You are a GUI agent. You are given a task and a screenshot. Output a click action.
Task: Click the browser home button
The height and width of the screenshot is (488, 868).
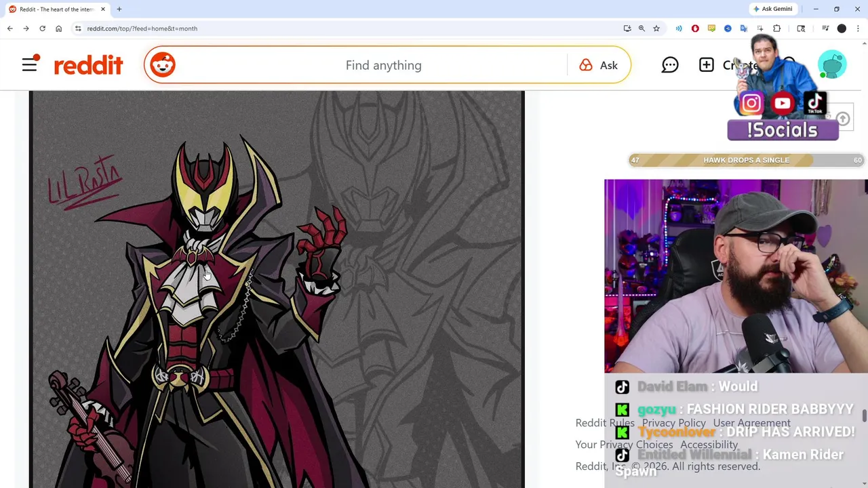59,28
